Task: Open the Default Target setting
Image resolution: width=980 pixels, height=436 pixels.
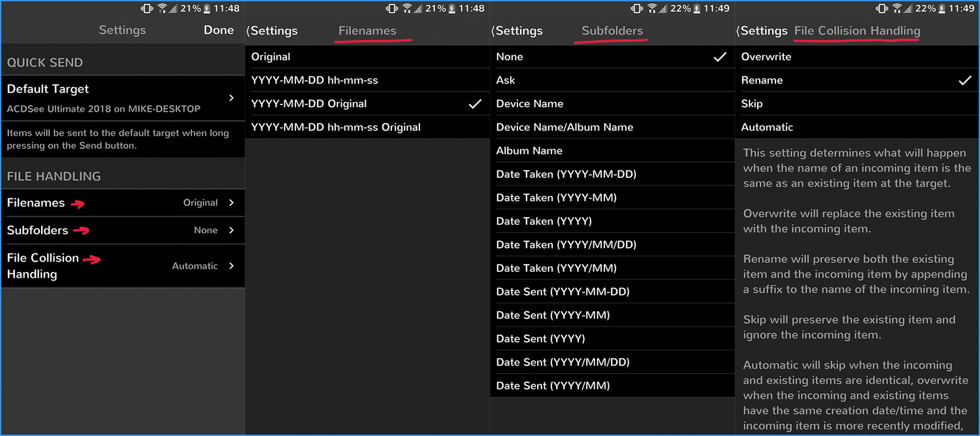Action: [123, 98]
